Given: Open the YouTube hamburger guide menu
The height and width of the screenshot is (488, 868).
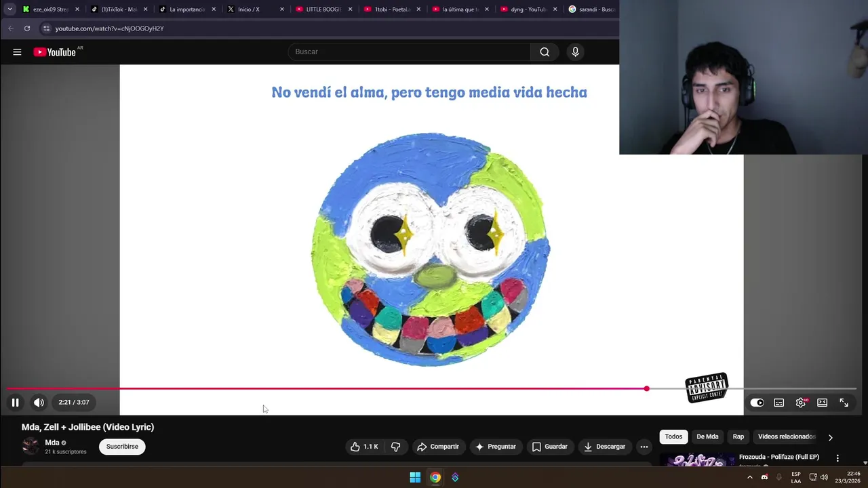Looking at the screenshot, I should coord(17,52).
